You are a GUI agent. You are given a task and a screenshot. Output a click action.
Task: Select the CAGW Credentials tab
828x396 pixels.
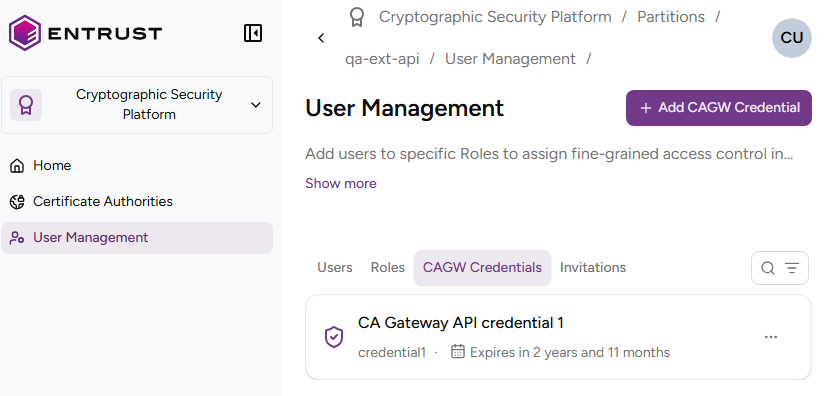tap(482, 268)
